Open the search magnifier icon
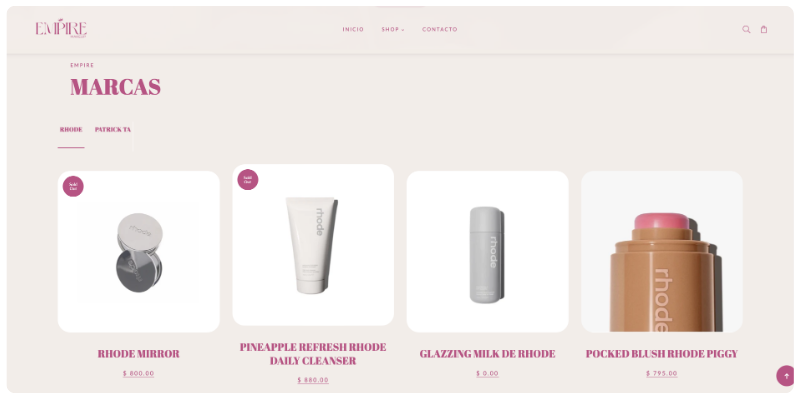The height and width of the screenshot is (400, 800). coord(746,30)
